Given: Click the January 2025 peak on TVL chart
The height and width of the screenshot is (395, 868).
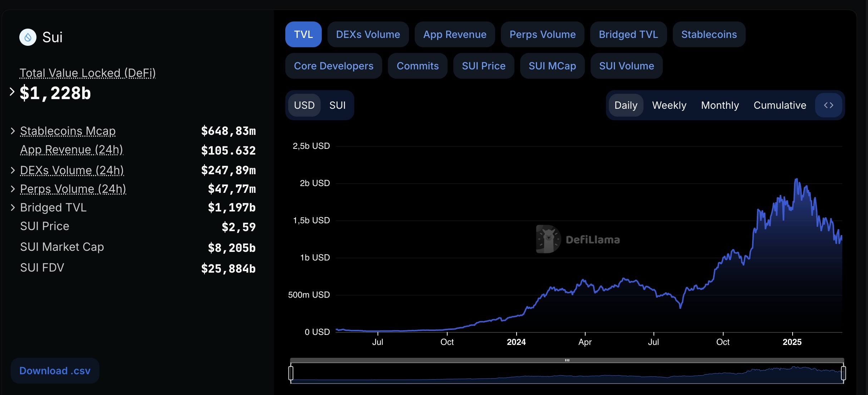Looking at the screenshot, I should point(796,180).
